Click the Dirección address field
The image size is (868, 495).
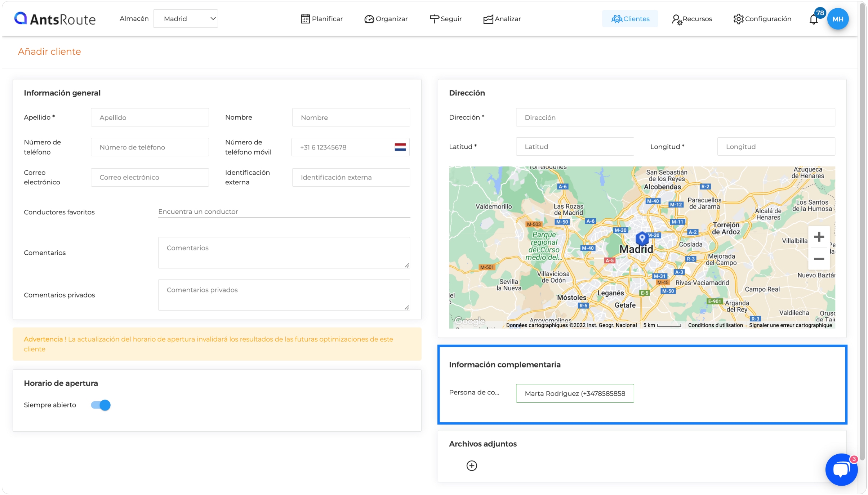pos(675,117)
